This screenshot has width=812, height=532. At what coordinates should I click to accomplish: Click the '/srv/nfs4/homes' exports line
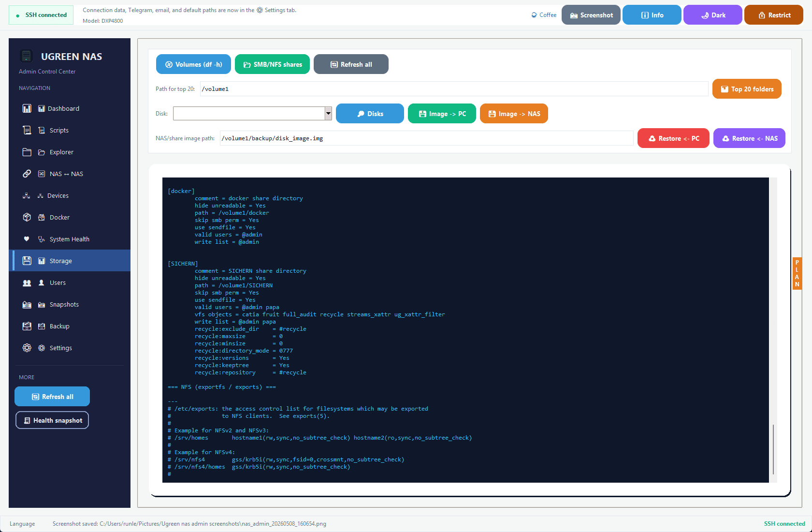pos(259,467)
